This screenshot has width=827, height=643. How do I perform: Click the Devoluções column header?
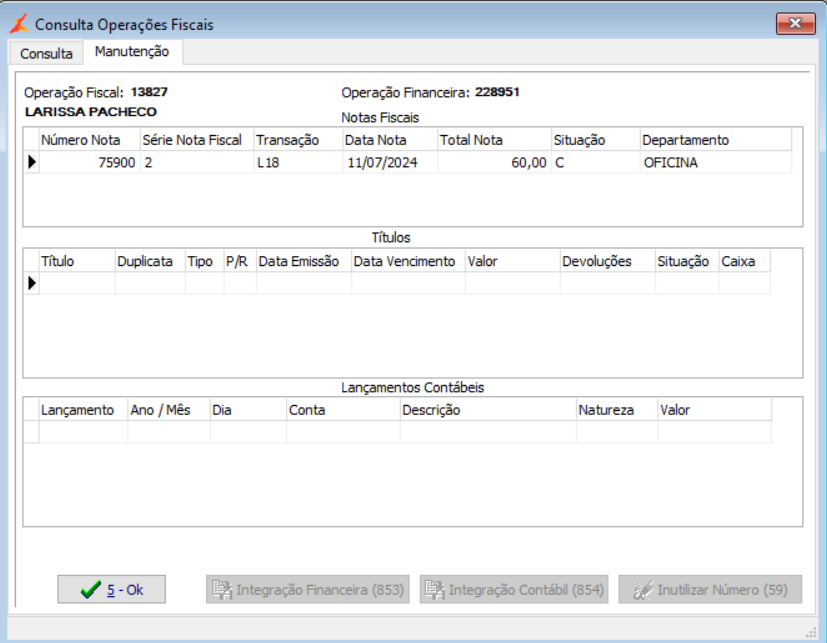(608, 261)
